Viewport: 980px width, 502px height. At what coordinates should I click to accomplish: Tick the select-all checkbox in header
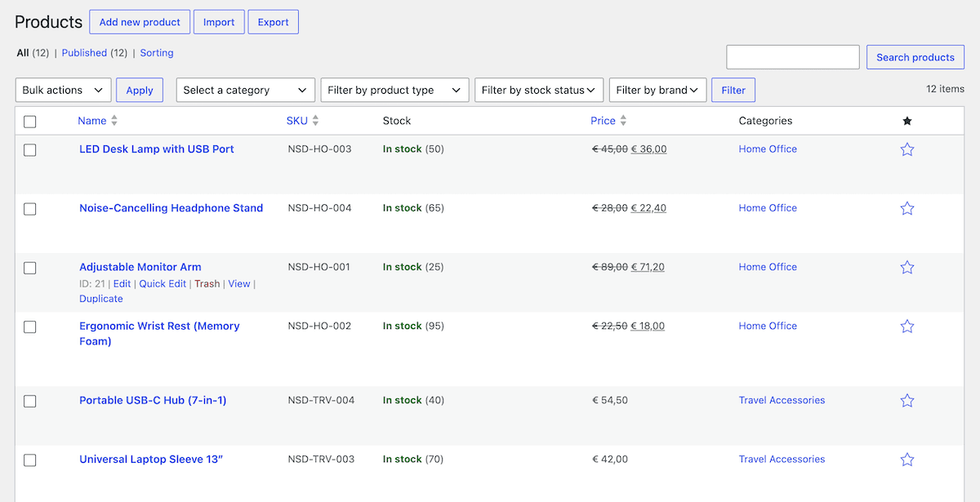[30, 122]
